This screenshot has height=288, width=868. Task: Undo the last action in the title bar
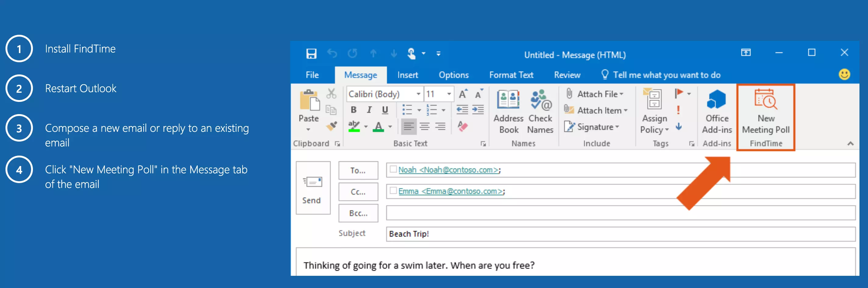coord(332,54)
